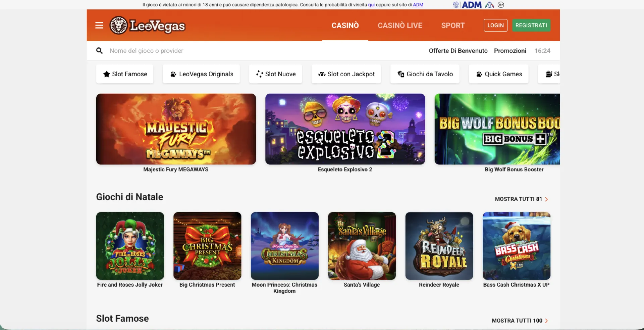The width and height of the screenshot is (644, 330).
Task: Open the Reindeer Royale game thumbnail
Action: tap(439, 246)
